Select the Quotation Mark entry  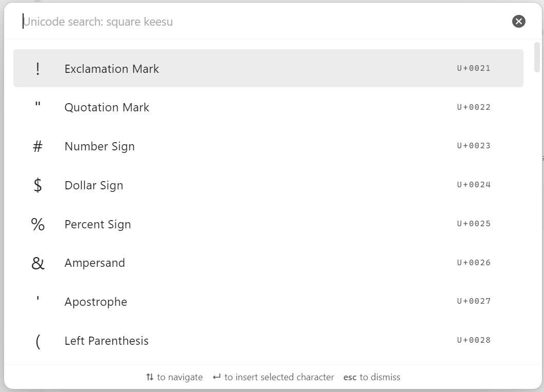click(x=268, y=107)
